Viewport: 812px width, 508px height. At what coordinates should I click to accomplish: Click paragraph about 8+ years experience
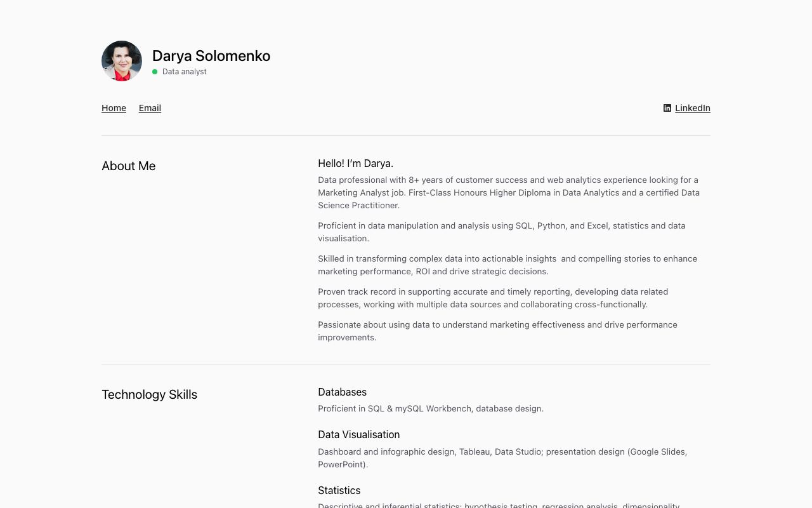coord(509,192)
